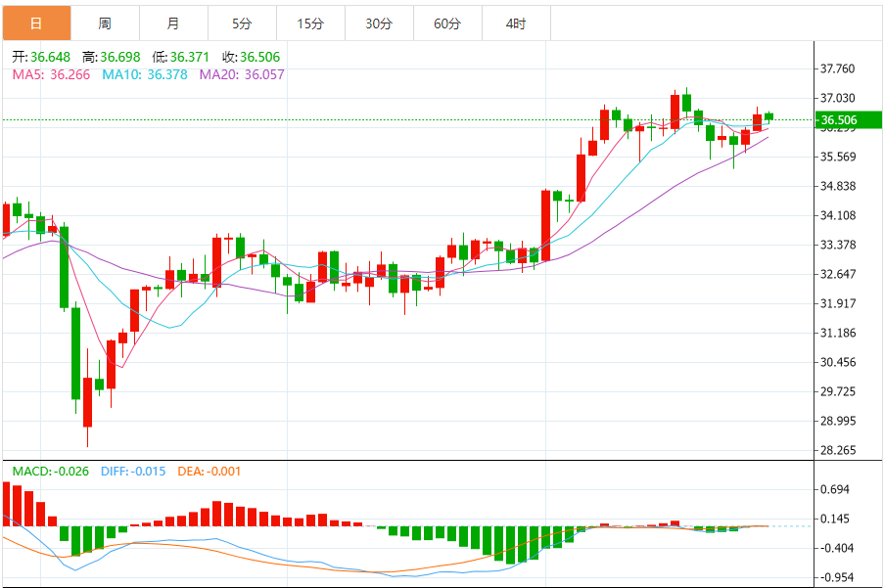The width and height of the screenshot is (884, 588).
Task: Click the 37.030 price axis label
Action: tap(837, 98)
